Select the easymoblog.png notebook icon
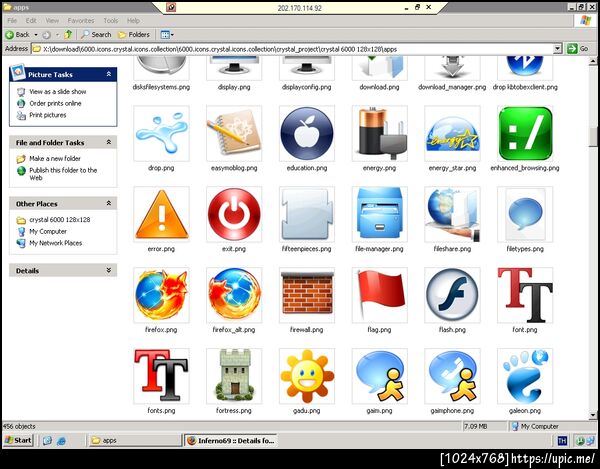This screenshot has width=600, height=469. [x=234, y=134]
